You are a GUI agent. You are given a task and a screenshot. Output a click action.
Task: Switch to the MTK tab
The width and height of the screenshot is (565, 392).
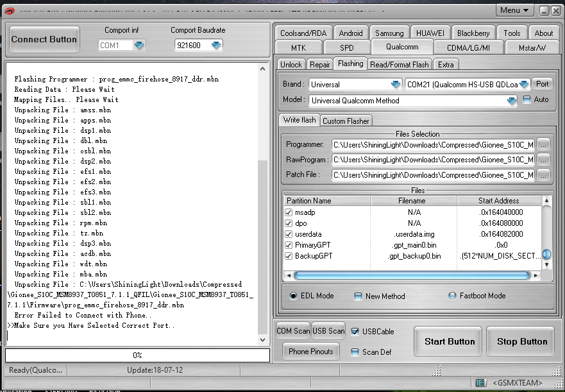tap(298, 47)
